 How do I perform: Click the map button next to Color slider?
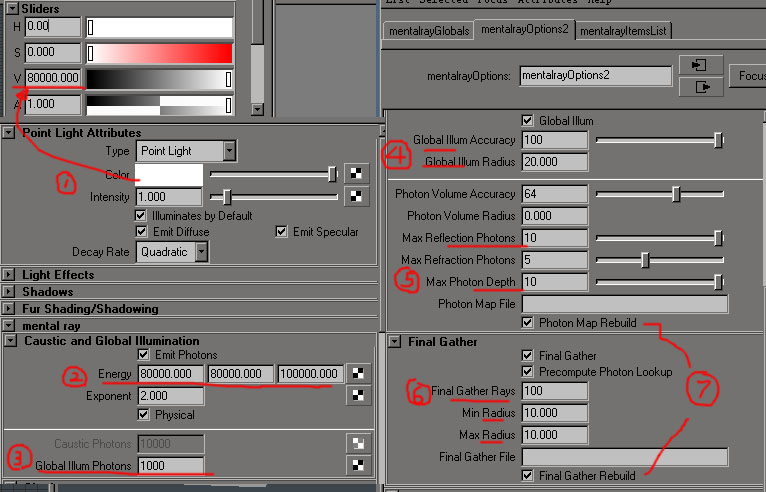point(356,173)
